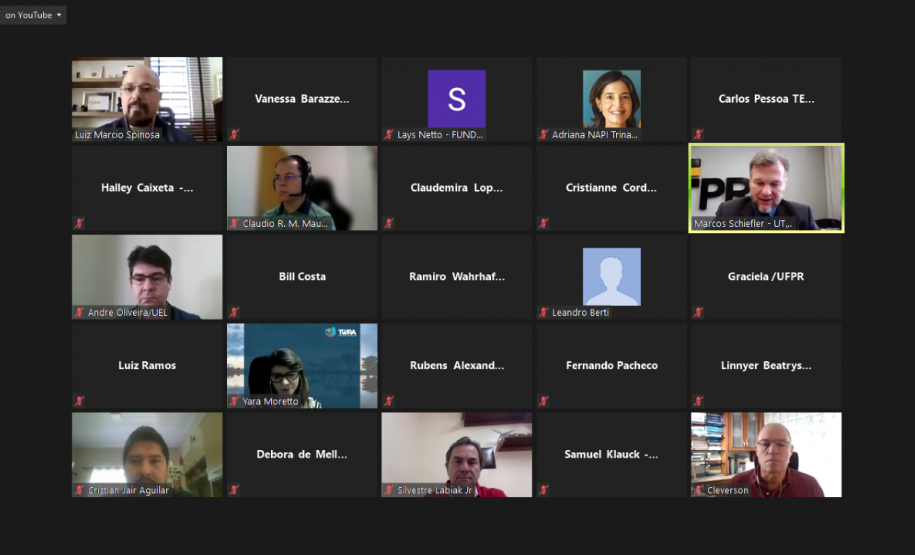Click the muted mic icon beside Cleverson
This screenshot has width=915, height=555.
point(698,490)
